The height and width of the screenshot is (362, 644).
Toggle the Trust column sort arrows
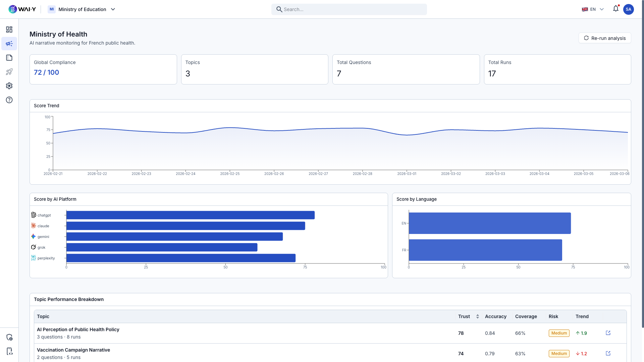(x=478, y=316)
